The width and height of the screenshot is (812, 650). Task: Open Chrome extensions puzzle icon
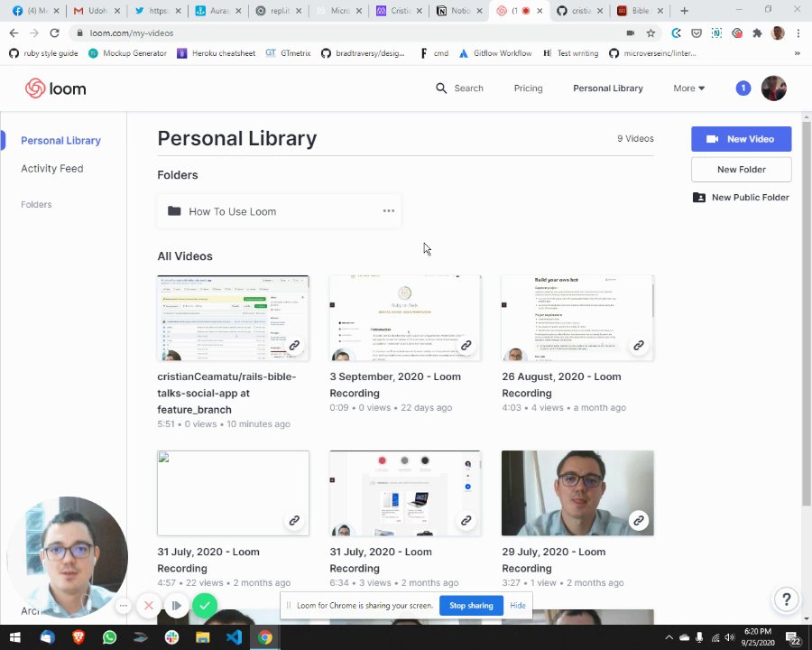(757, 33)
